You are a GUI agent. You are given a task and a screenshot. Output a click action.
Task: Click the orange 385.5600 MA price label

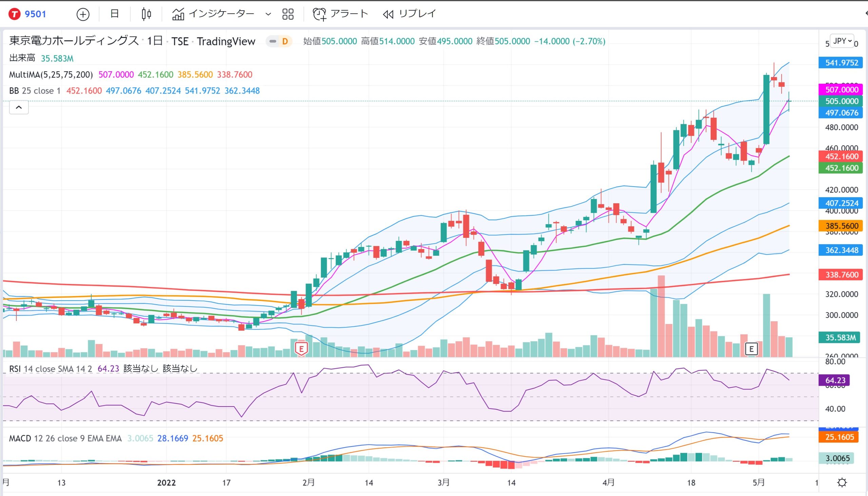(x=841, y=226)
